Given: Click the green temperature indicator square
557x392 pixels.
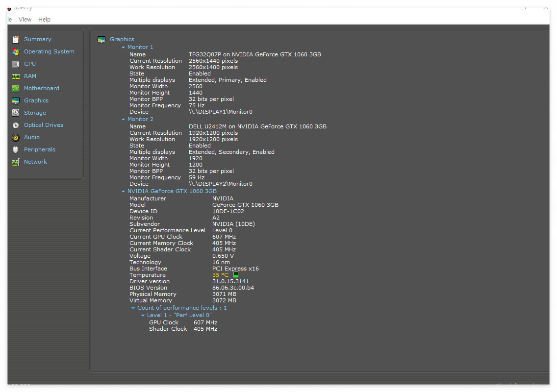Looking at the screenshot, I should pyautogui.click(x=236, y=275).
